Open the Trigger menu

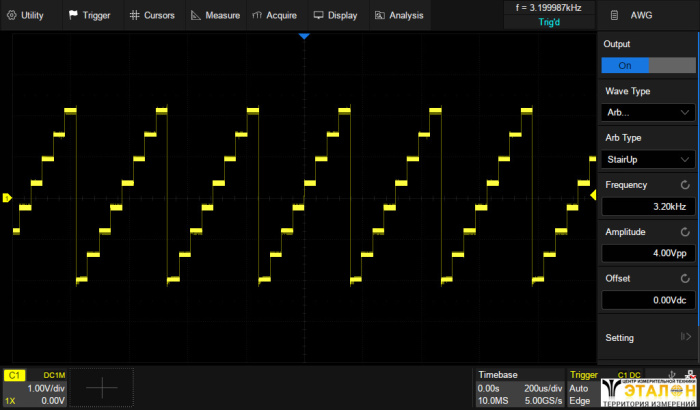click(x=90, y=16)
